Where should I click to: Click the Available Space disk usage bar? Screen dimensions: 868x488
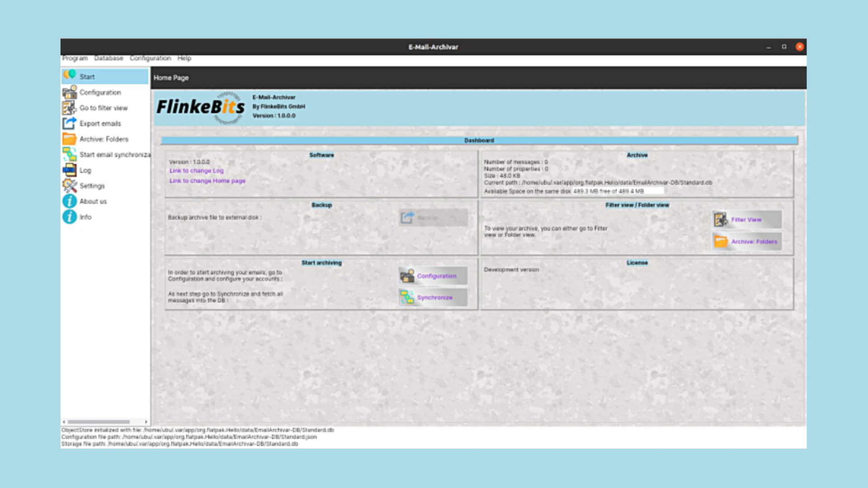click(x=618, y=191)
